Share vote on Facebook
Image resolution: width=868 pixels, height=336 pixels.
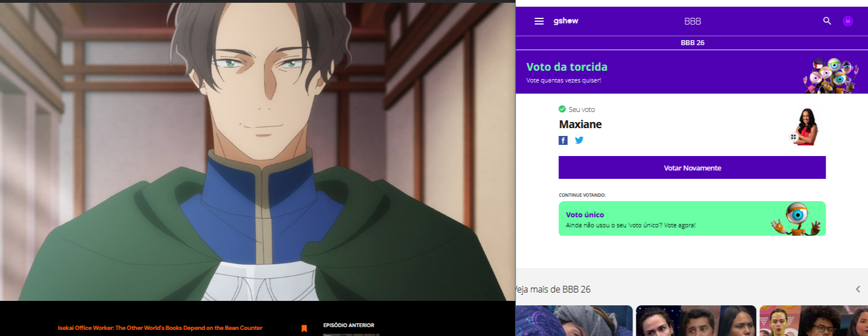coord(563,140)
